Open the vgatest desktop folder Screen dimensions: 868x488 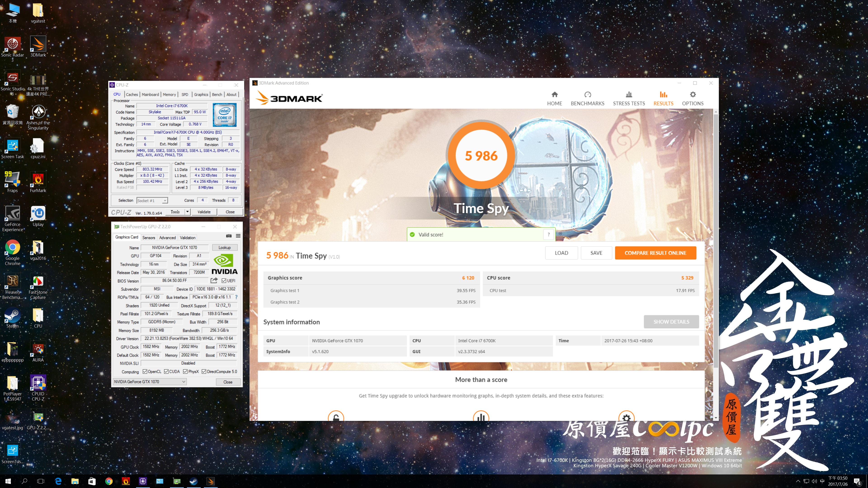(38, 13)
